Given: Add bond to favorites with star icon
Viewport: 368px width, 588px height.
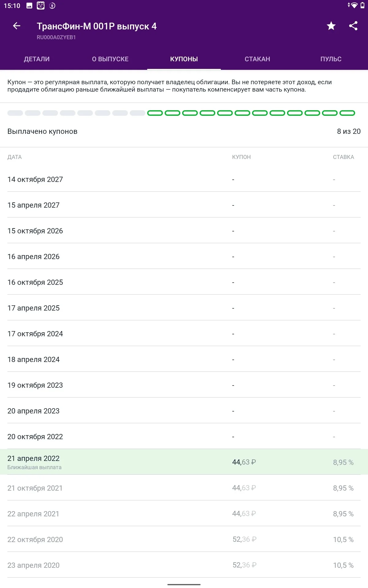Looking at the screenshot, I should 331,26.
